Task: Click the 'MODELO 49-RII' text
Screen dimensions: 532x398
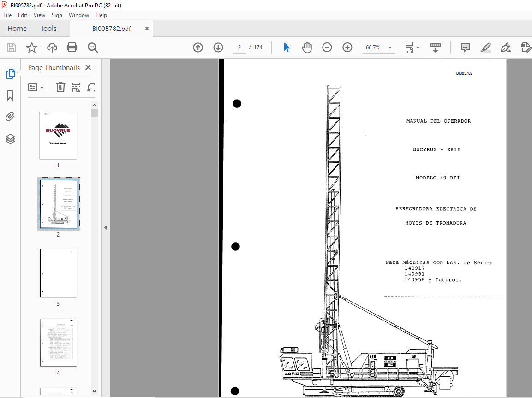Action: point(438,178)
